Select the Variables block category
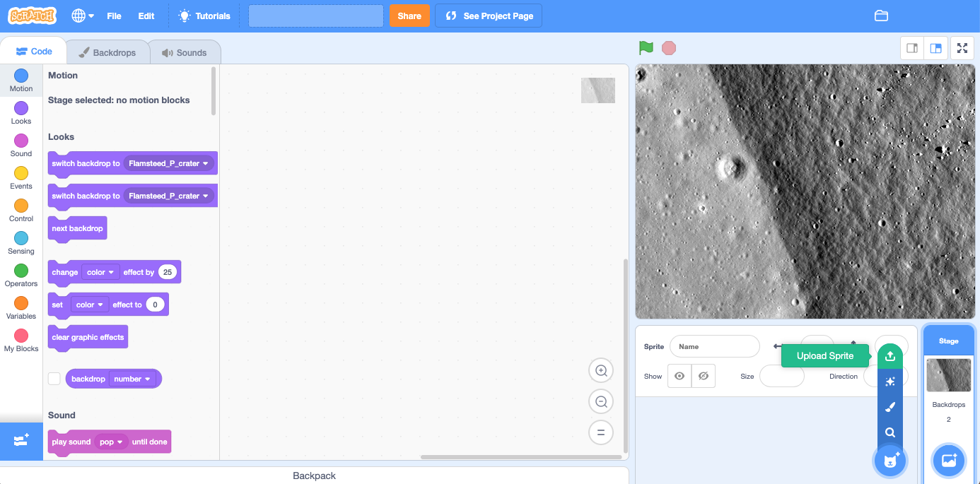 point(21,308)
